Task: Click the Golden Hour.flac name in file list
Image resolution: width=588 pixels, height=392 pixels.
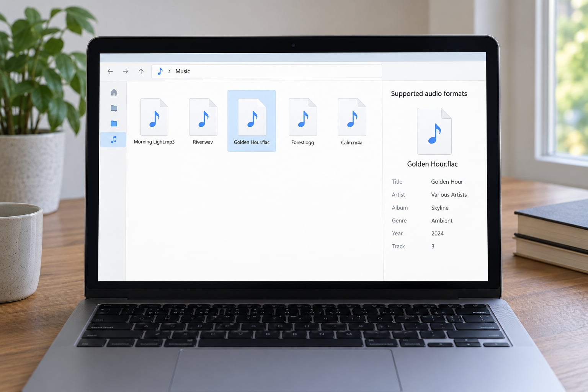Action: 252,142
